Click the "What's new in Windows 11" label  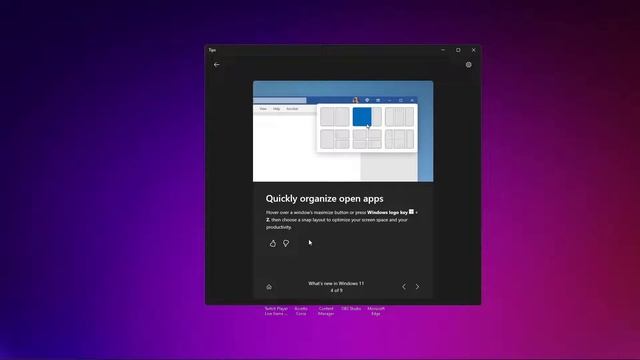(336, 283)
